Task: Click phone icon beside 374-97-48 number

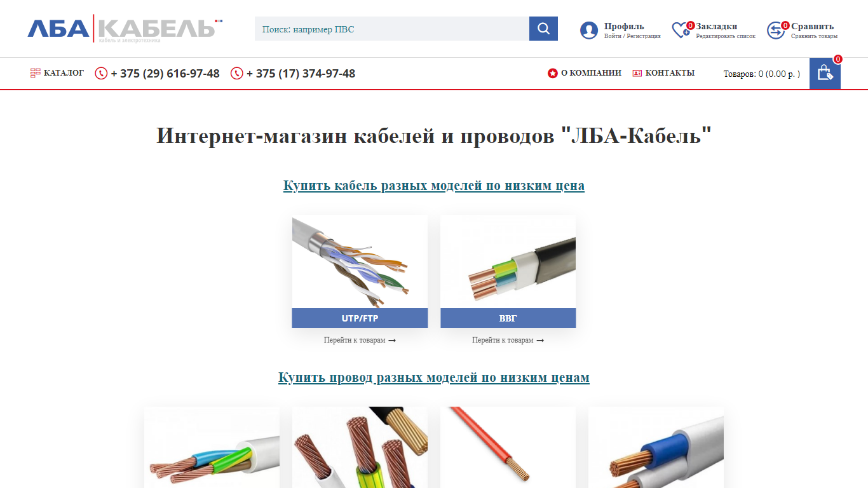Action: click(x=237, y=74)
